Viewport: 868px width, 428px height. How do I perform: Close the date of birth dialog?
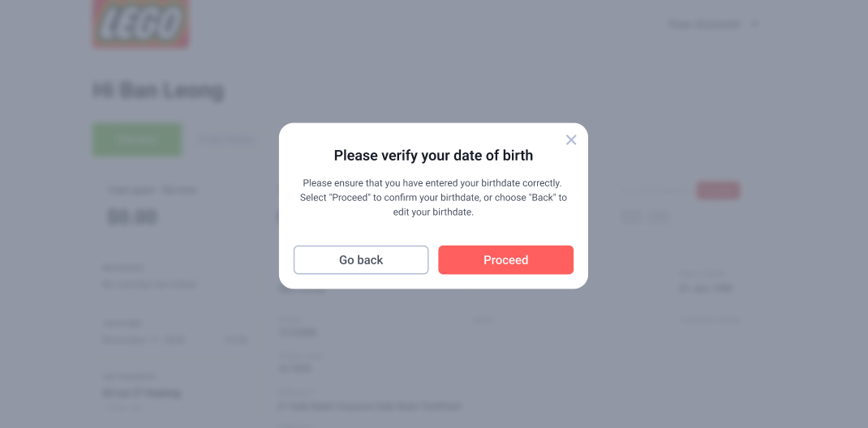[x=571, y=140]
